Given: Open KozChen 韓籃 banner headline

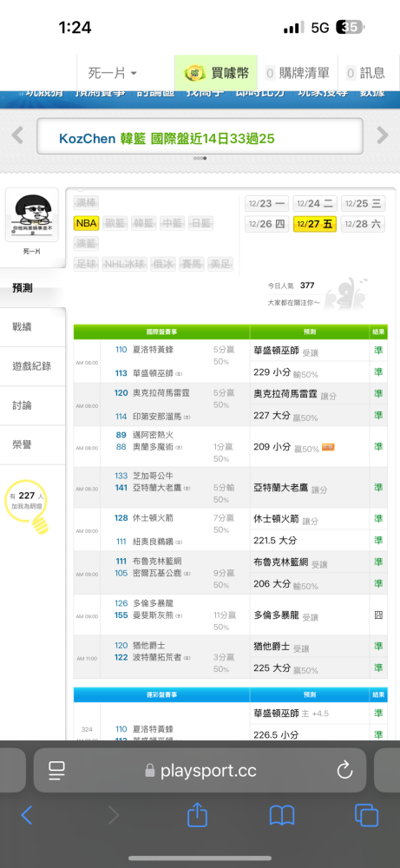Looking at the screenshot, I should coord(167,138).
